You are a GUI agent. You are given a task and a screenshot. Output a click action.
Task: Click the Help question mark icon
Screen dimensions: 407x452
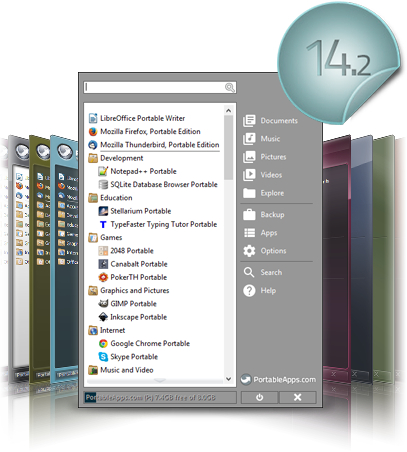(x=249, y=290)
